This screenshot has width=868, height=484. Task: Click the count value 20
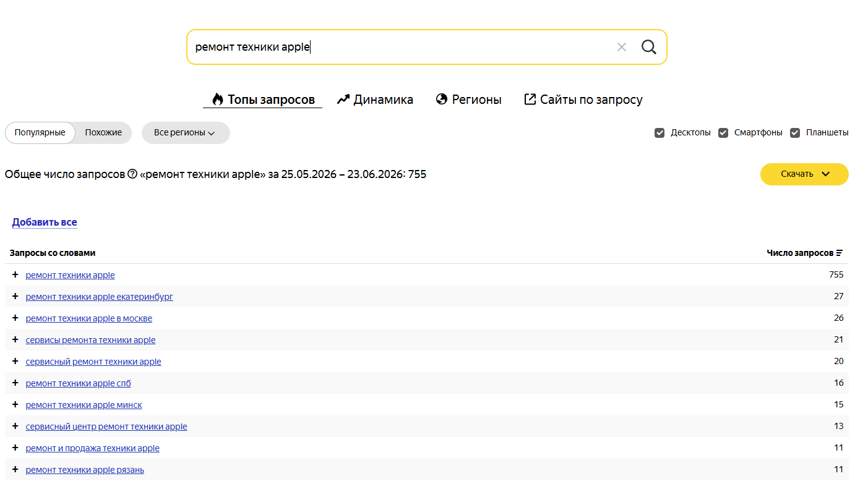[839, 361]
